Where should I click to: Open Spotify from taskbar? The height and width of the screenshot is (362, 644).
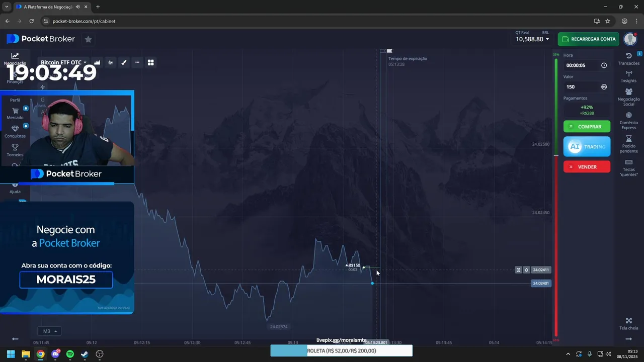(70, 354)
